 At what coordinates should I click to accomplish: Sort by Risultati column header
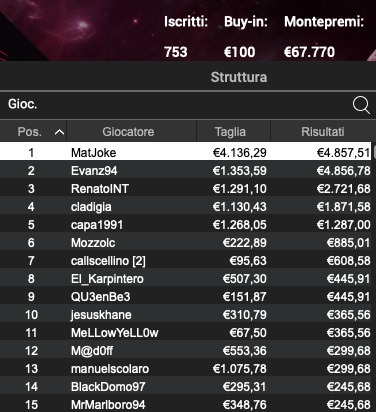pyautogui.click(x=323, y=132)
